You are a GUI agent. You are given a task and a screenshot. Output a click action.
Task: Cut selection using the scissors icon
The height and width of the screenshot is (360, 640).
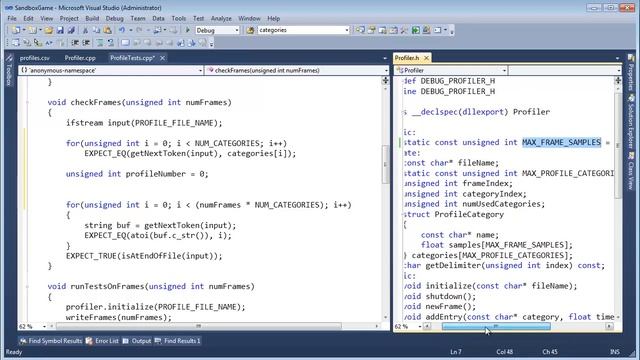[x=85, y=30]
